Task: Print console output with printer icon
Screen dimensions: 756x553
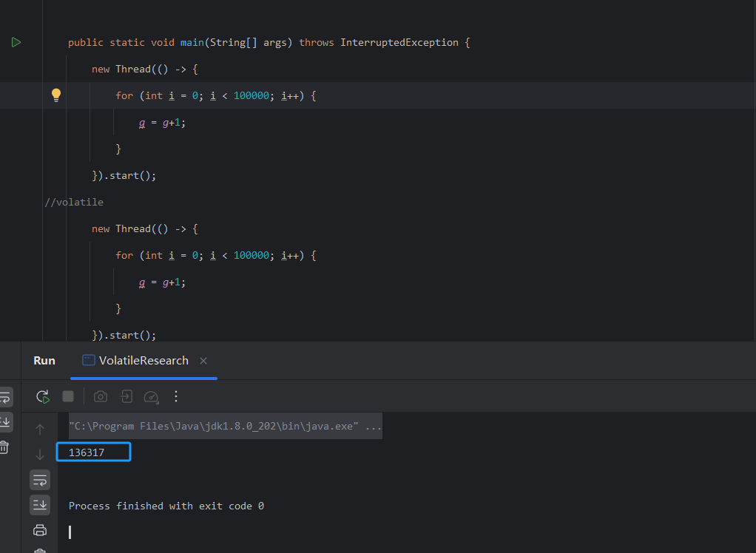Action: click(40, 530)
